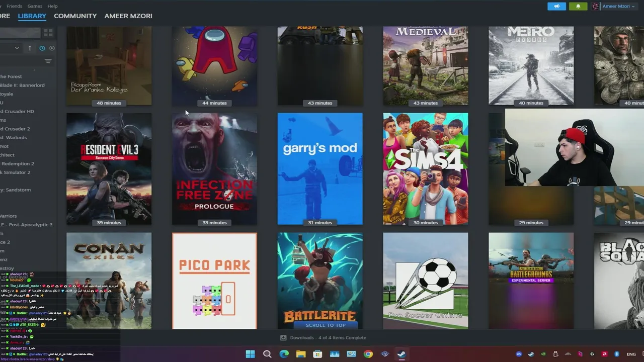Toggle the ready-to-play filter icon

pos(52,48)
